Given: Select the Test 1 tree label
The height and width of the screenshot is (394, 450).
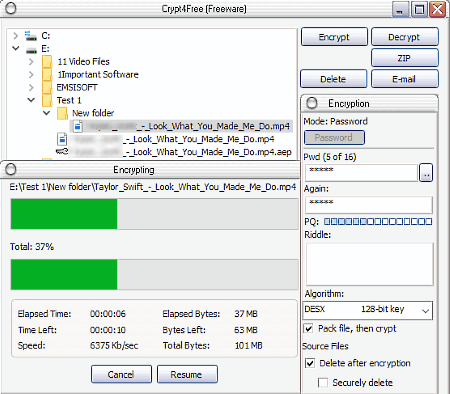Looking at the screenshot, I should [x=69, y=100].
